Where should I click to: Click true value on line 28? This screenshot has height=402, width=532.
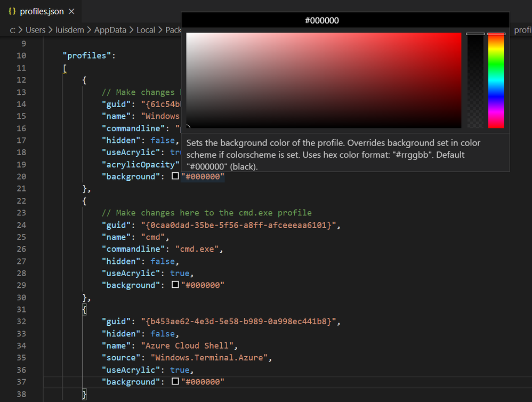(180, 273)
